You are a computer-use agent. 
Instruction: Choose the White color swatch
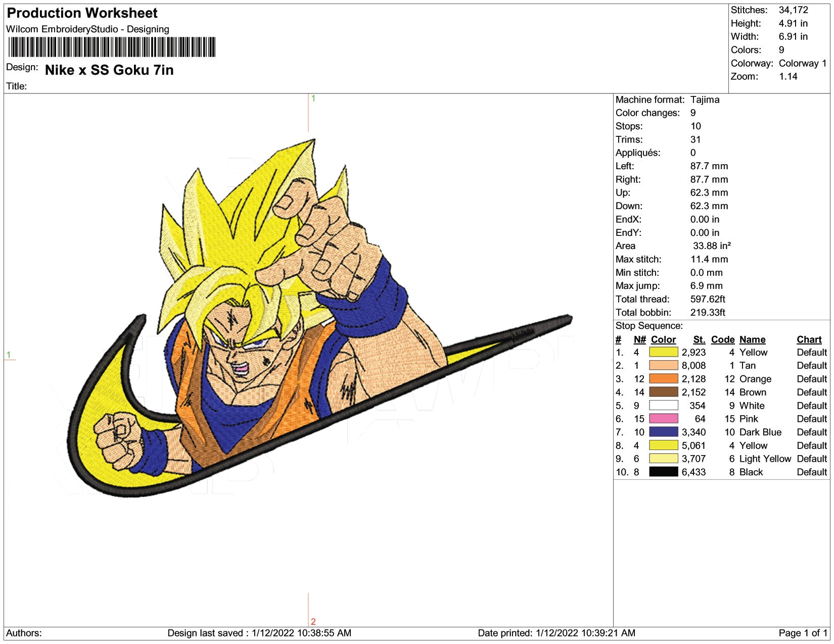point(663,406)
